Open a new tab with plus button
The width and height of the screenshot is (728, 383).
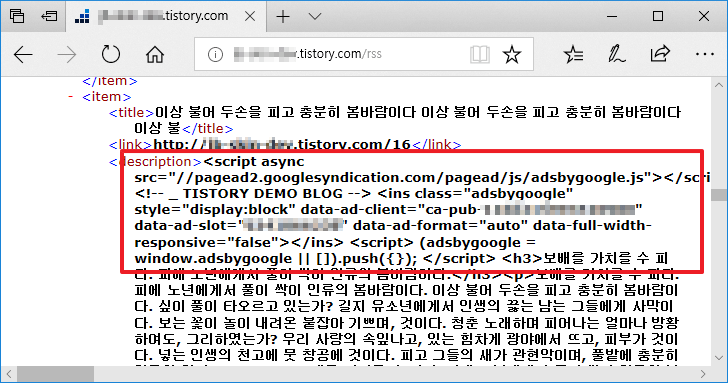point(283,17)
